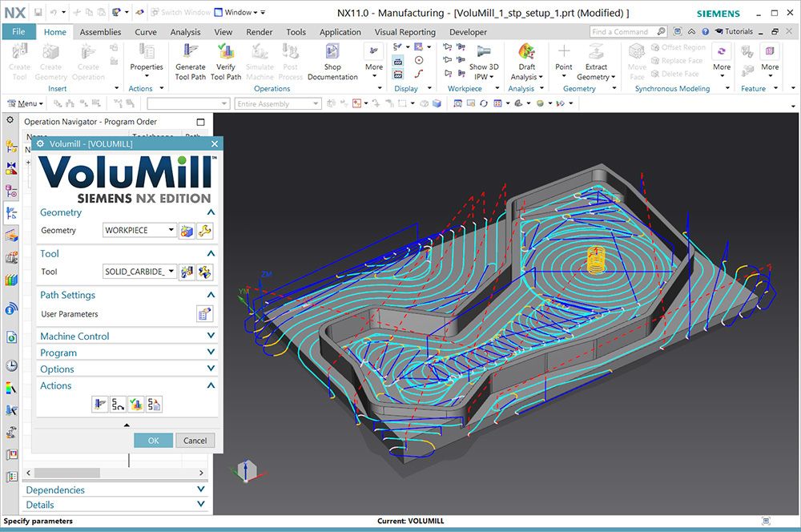Switch to the Curve ribbon tab

click(x=146, y=32)
